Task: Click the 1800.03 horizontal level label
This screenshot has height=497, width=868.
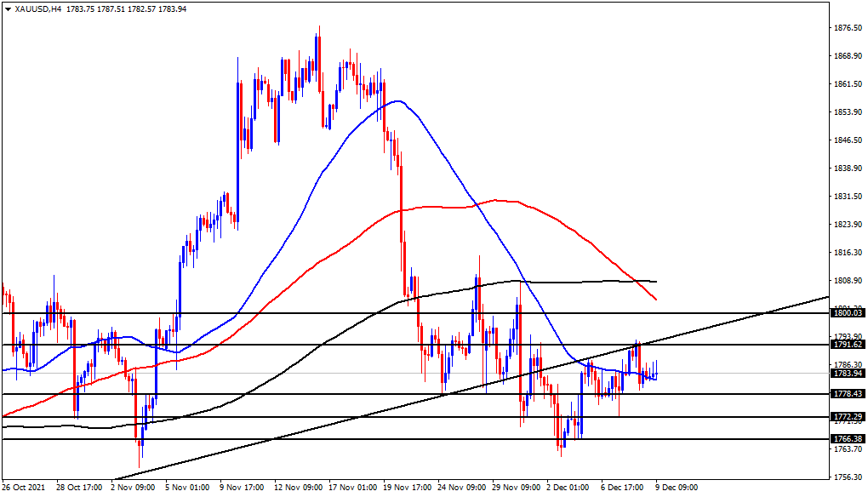Action: pos(848,313)
